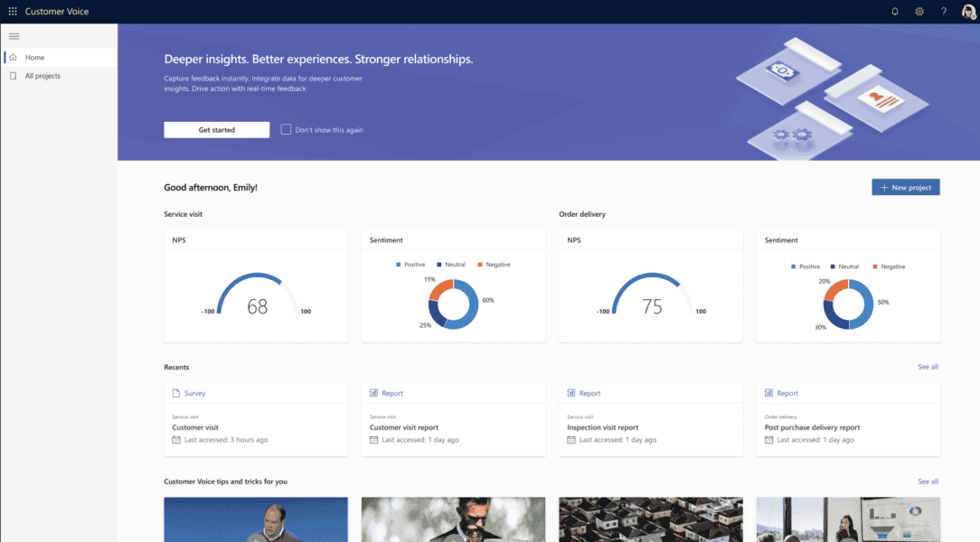Viewport: 980px width, 542px height.
Task: Open the settings gear icon
Action: 919,11
